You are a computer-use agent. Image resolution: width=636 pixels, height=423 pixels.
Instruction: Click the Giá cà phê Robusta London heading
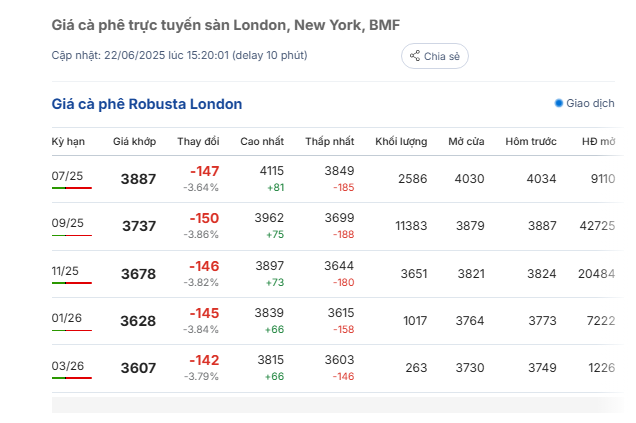(x=147, y=104)
